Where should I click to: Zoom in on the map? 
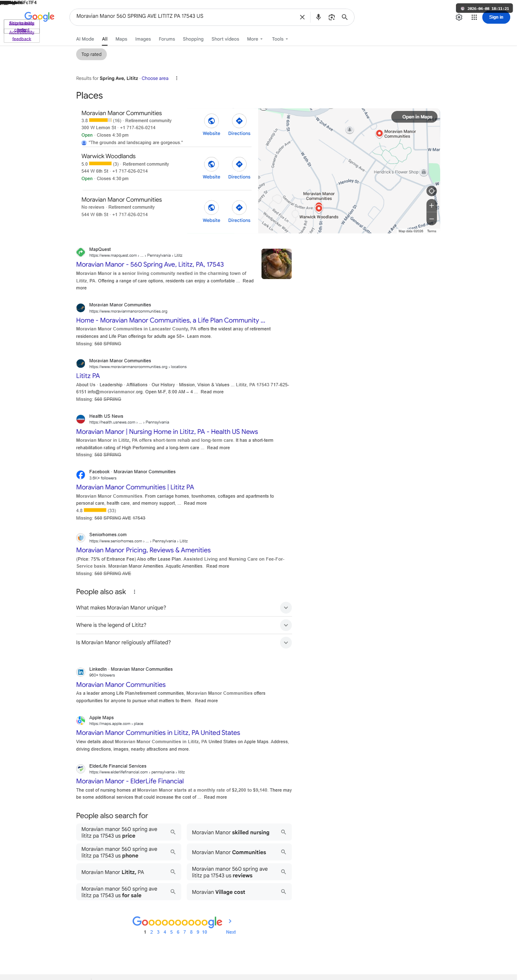(x=432, y=205)
